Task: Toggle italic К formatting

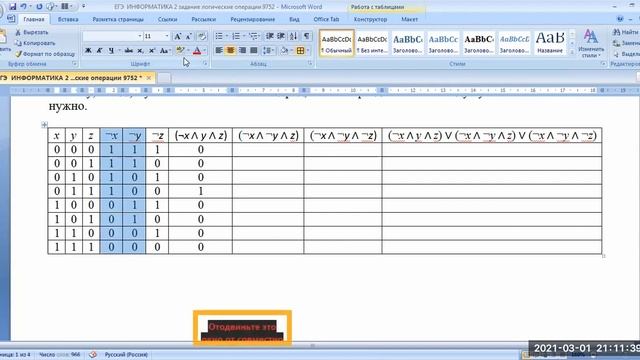Action: click(99, 51)
